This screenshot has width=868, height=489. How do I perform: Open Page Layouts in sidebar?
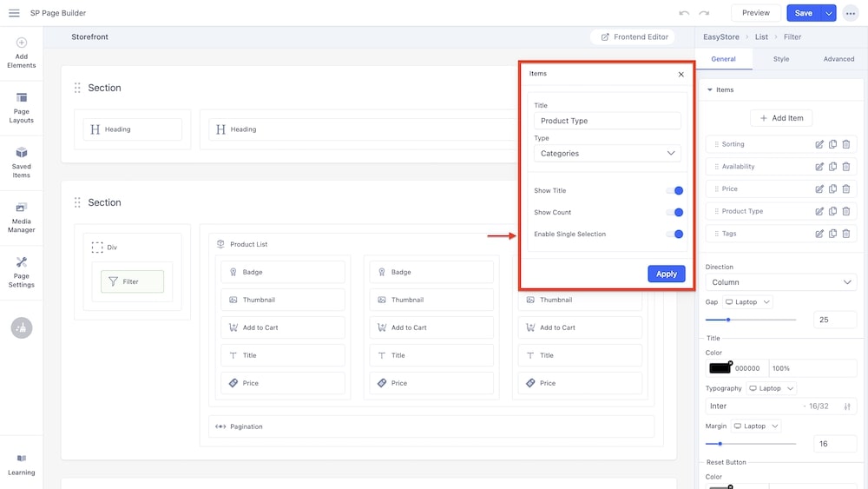pos(22,108)
